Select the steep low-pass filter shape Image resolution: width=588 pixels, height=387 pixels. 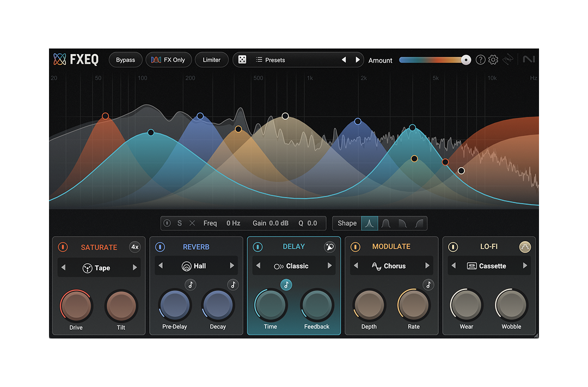point(402,223)
